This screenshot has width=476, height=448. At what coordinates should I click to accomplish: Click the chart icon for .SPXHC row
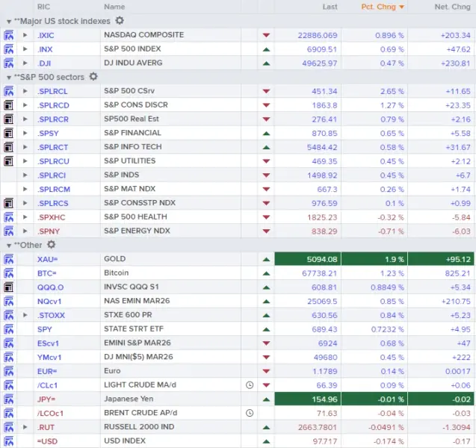(x=8, y=217)
